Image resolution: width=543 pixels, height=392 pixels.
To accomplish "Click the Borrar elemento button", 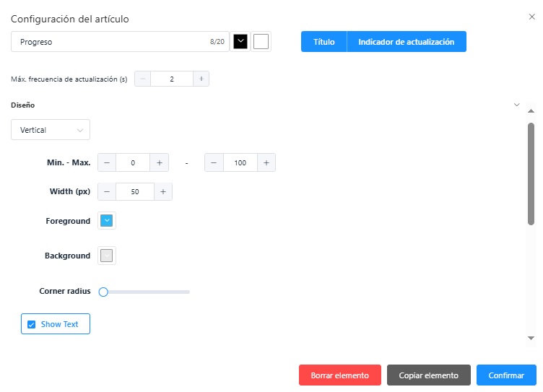I will (339, 375).
